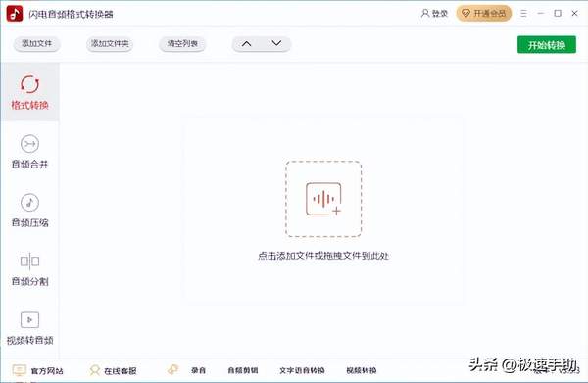Click the 登录 login link
The width and height of the screenshot is (588, 383).
coord(439,14)
